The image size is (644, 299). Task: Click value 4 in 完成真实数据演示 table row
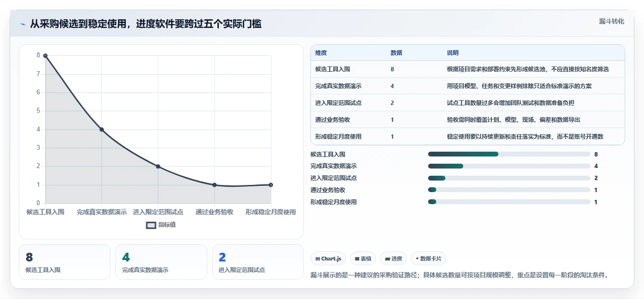(392, 86)
